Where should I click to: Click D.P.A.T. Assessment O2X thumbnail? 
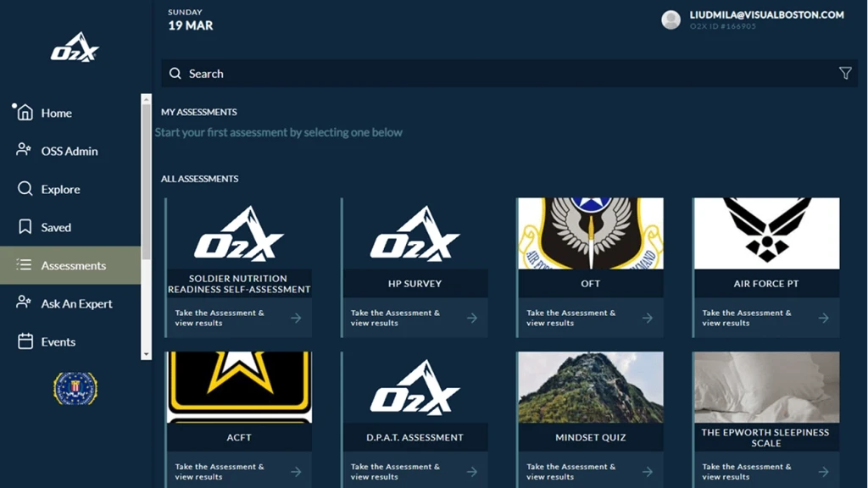pos(415,387)
